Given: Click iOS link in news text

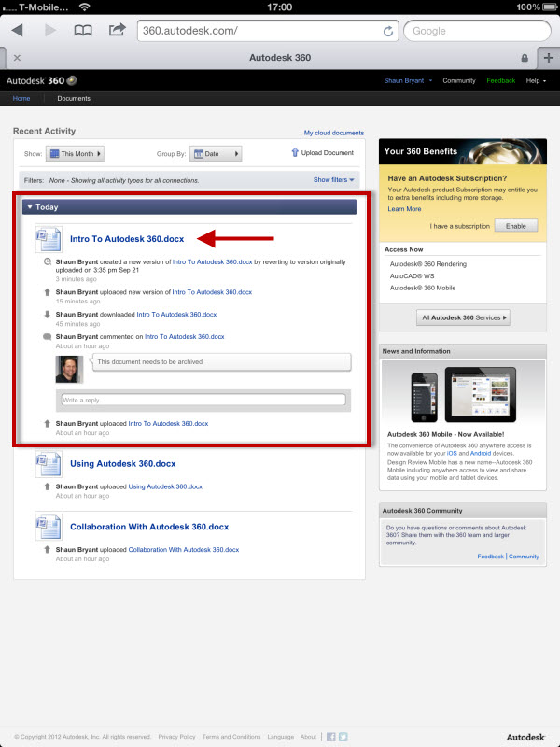Looking at the screenshot, I should pos(452,453).
